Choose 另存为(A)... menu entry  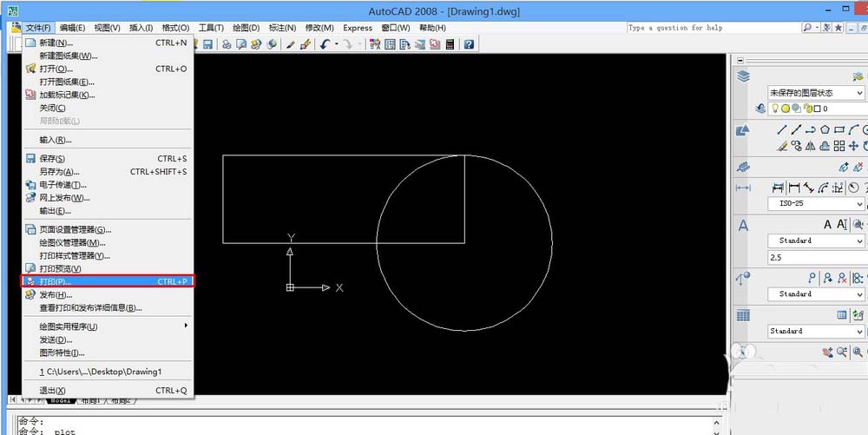[x=108, y=172]
